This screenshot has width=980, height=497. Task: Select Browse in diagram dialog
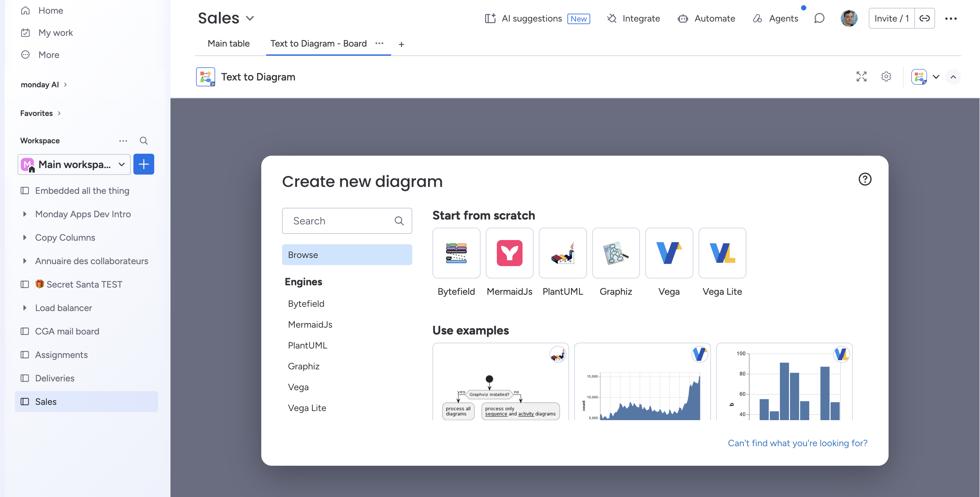pyautogui.click(x=347, y=255)
